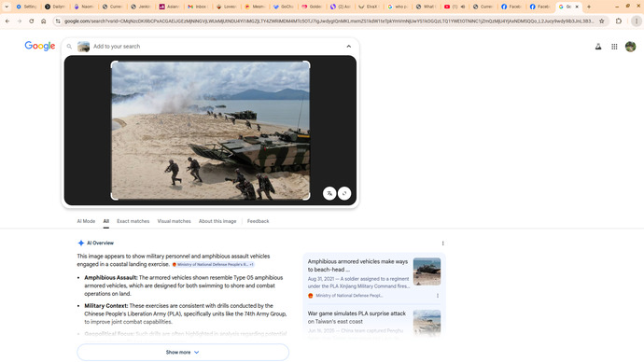Screen dimensions: 644x362
Task: Switch to the Gmail Inbox tab
Action: click(x=198, y=7)
